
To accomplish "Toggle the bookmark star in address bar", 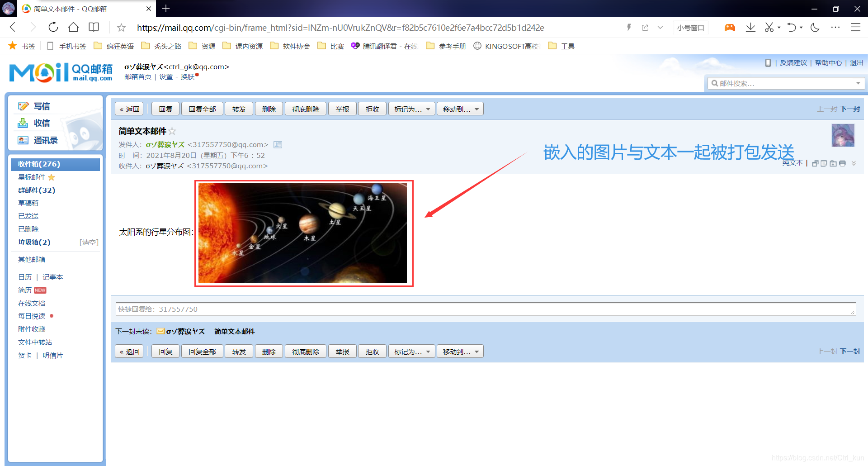I will 121,28.
